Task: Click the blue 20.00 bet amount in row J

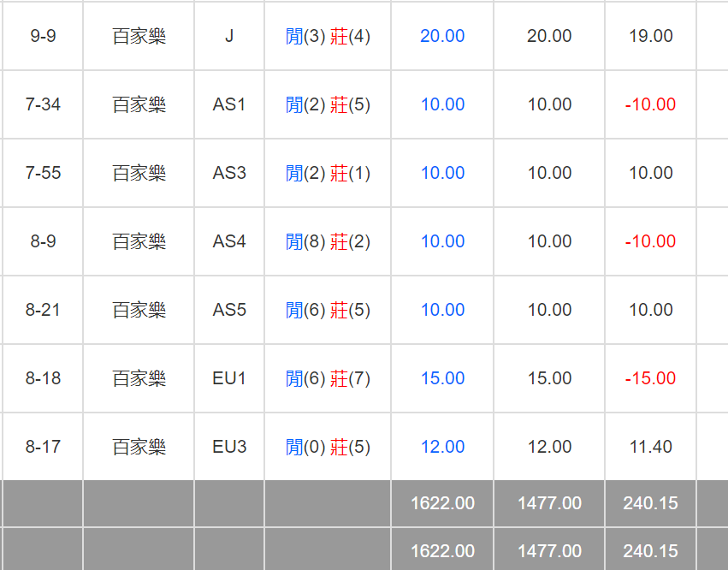Action: coord(442,36)
